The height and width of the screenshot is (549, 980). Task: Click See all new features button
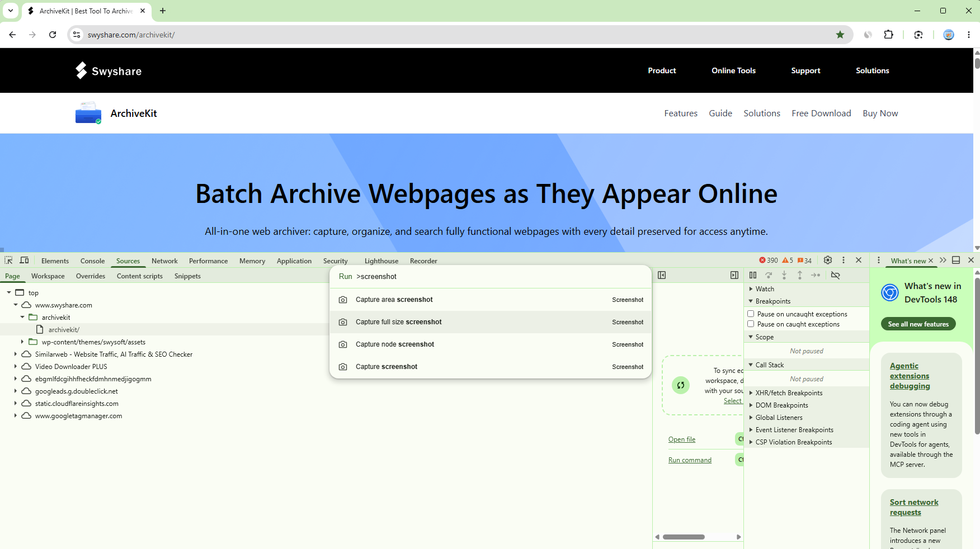click(x=918, y=324)
